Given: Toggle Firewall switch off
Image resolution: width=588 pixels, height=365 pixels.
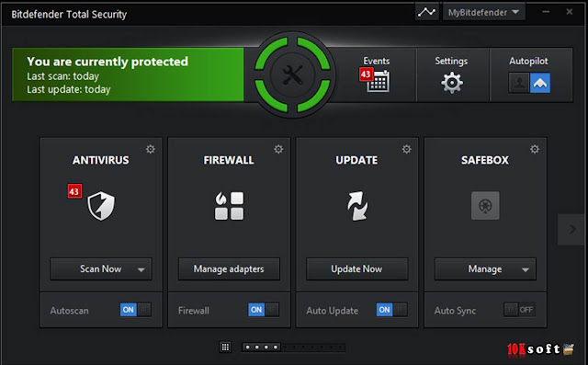Looking at the screenshot, I should click(264, 310).
